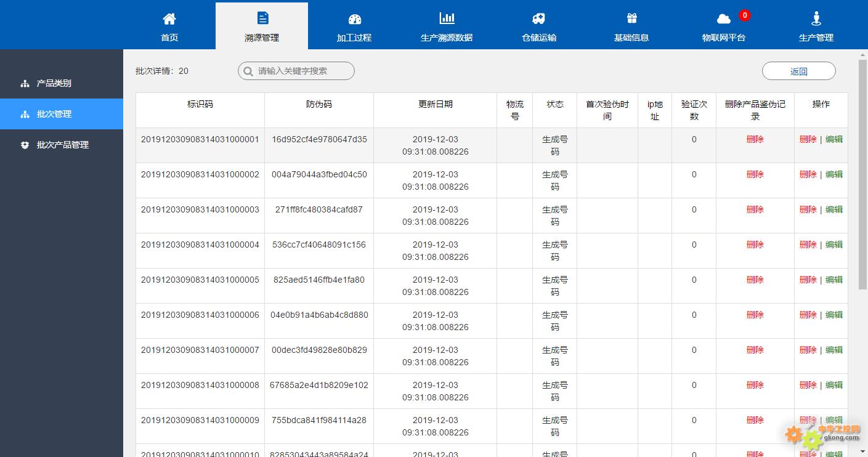Focus the keyword search input field
Image resolution: width=868 pixels, height=457 pixels.
[296, 71]
